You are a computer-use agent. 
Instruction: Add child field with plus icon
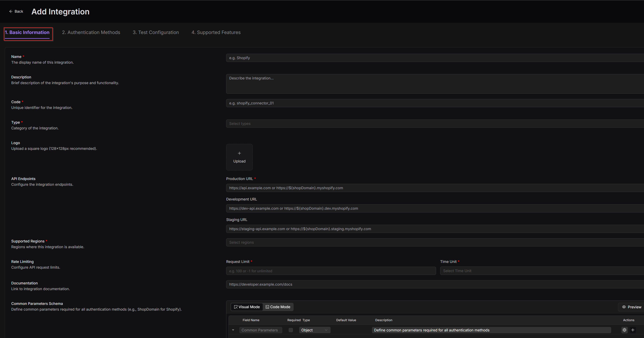[x=633, y=330]
